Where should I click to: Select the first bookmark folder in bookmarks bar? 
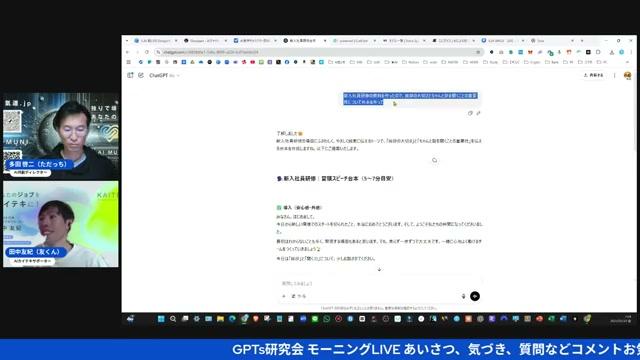point(337,62)
